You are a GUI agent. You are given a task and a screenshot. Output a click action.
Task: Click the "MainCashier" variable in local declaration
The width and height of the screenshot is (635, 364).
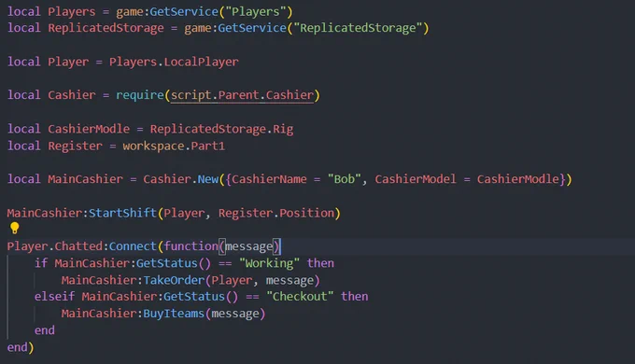pyautogui.click(x=85, y=179)
